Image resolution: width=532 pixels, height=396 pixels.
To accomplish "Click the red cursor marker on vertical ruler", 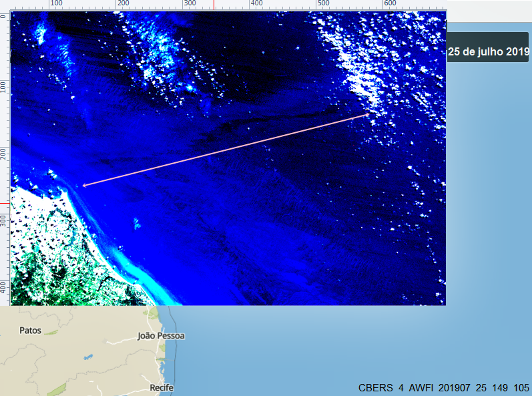I will click(x=5, y=204).
